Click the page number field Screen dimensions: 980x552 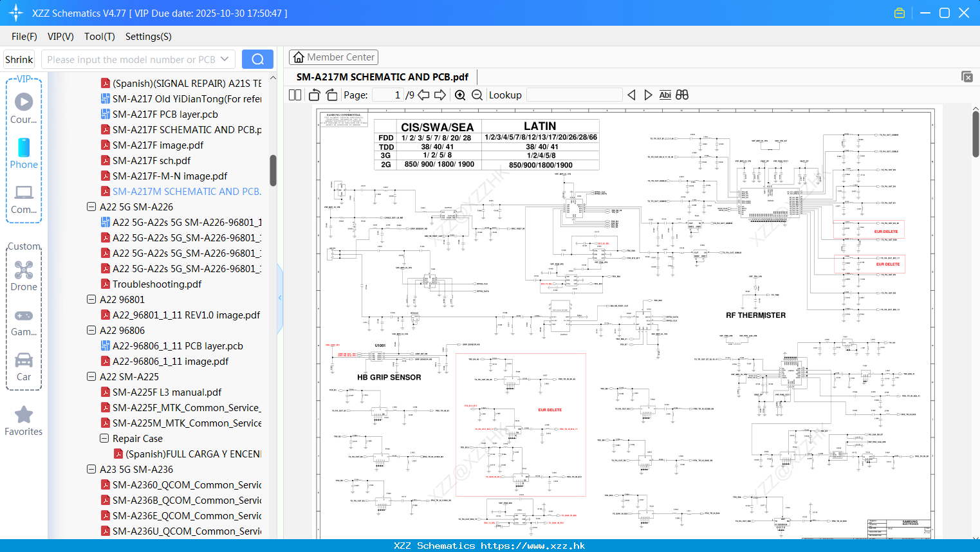point(388,95)
